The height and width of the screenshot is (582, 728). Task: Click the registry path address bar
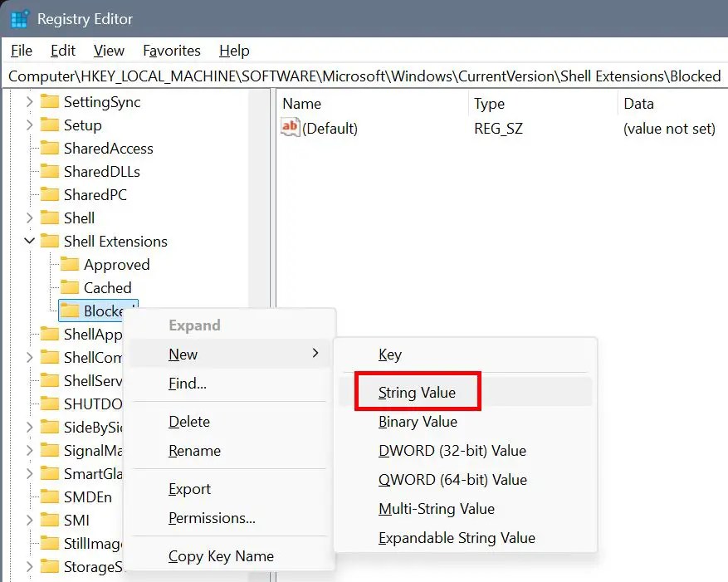[x=364, y=76]
